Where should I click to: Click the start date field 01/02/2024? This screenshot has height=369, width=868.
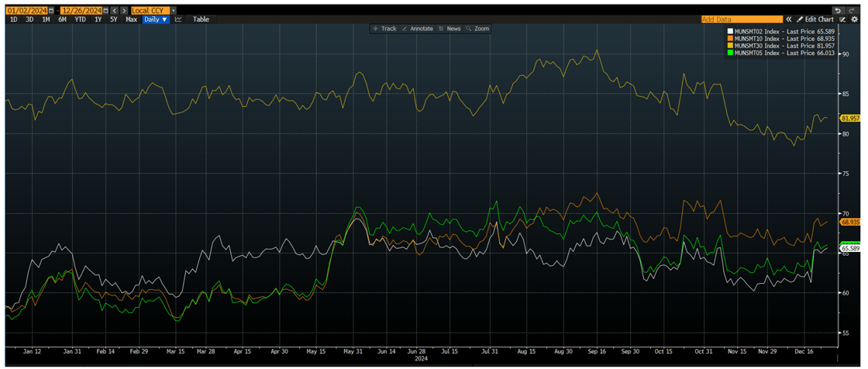(26, 11)
